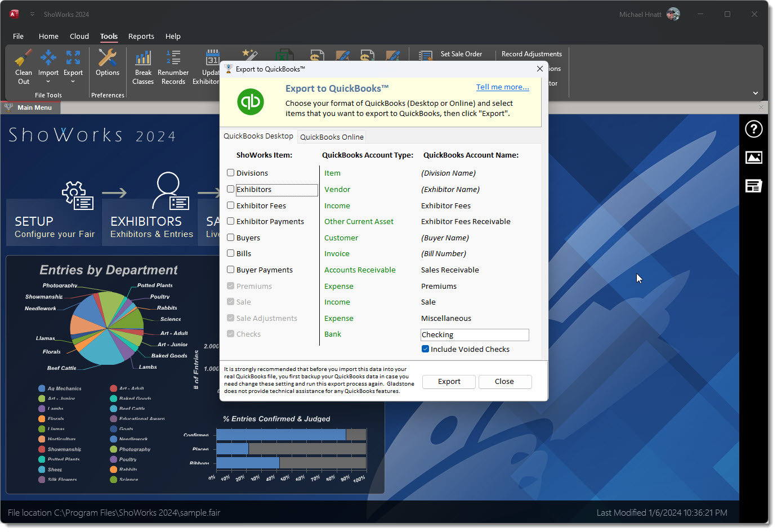This screenshot has height=532, width=777.
Task: Open the SETUP Configure your Fair tile
Action: 54,222
